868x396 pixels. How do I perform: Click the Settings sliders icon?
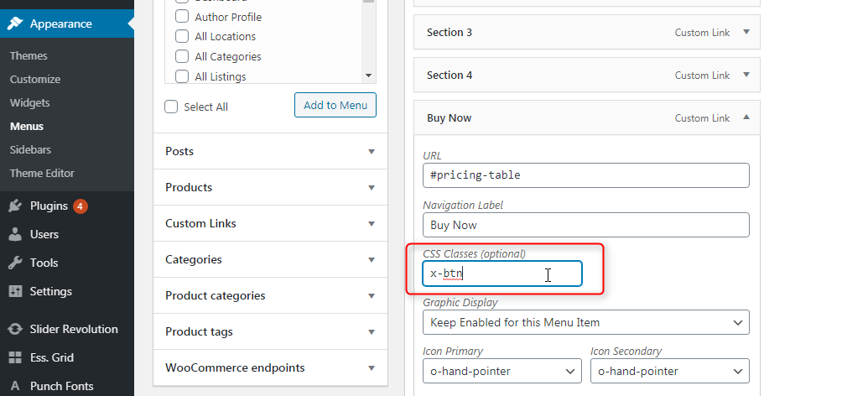coord(15,291)
